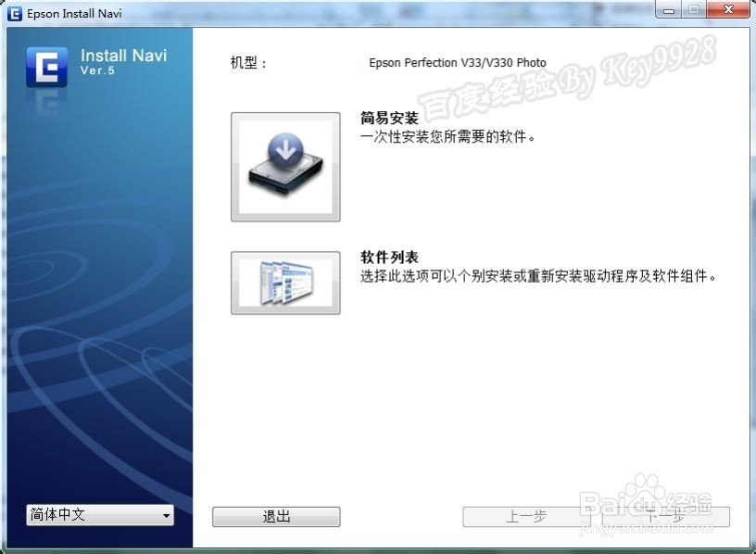Click the 一次性安装您所需要的软件 description
This screenshot has width=756, height=554.
(x=447, y=137)
